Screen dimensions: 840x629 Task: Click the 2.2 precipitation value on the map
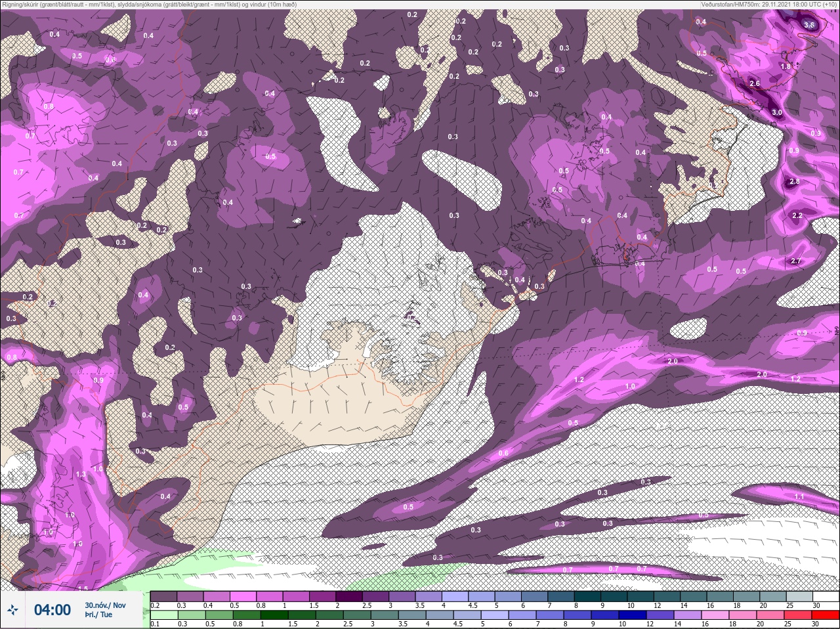(x=797, y=215)
